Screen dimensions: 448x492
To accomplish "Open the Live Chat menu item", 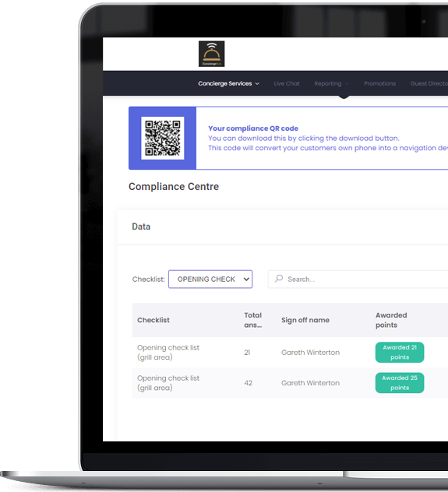I will click(x=286, y=83).
